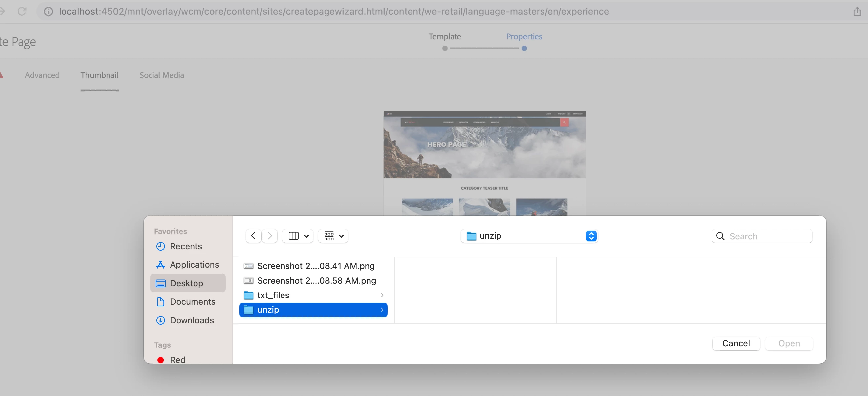Select Recents in Favorites sidebar

(x=186, y=246)
